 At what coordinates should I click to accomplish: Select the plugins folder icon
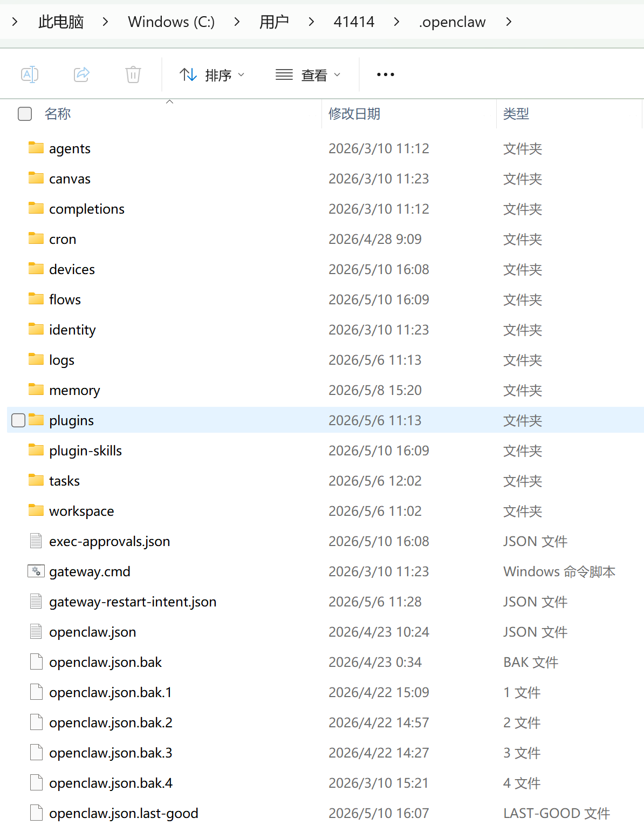coord(36,420)
